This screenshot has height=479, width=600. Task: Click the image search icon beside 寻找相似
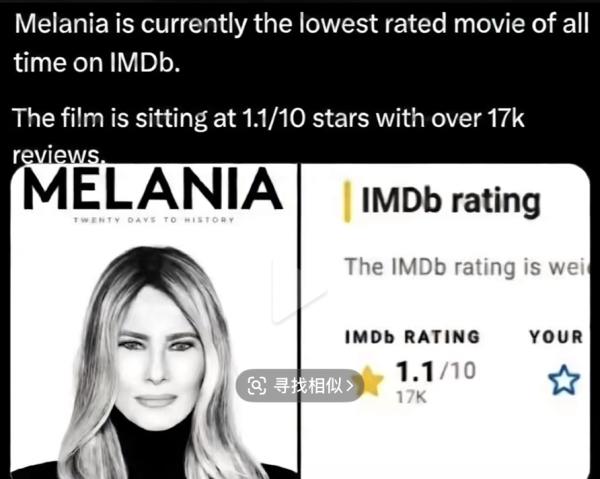point(257,385)
